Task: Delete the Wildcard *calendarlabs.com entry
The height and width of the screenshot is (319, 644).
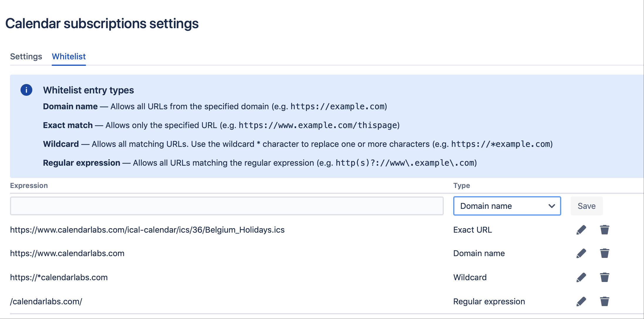Action: tap(604, 278)
